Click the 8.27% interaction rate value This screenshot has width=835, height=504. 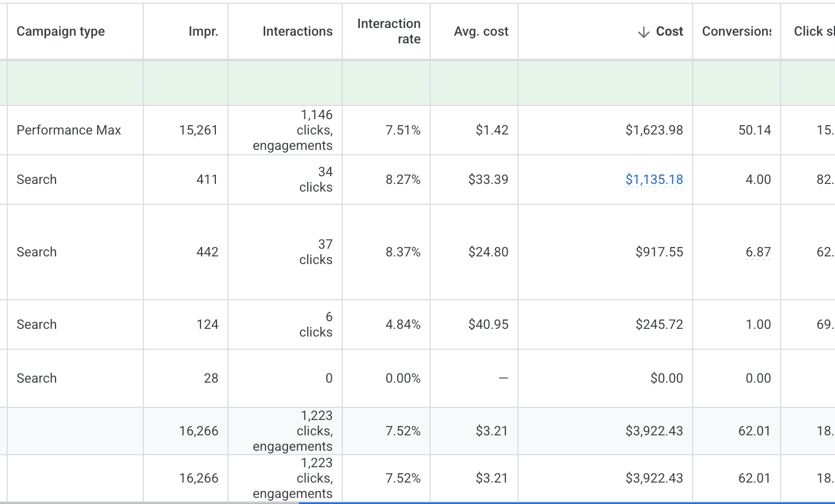(403, 180)
